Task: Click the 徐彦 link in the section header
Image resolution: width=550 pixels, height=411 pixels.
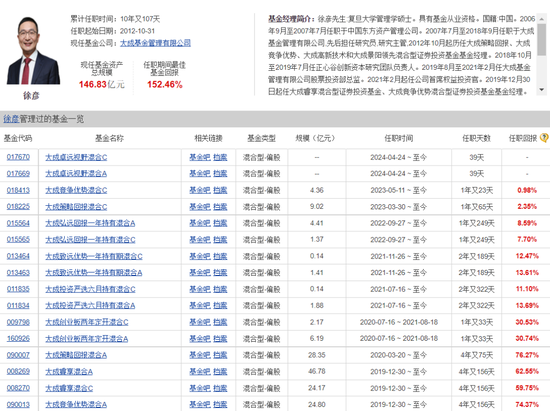Action: 11,119
